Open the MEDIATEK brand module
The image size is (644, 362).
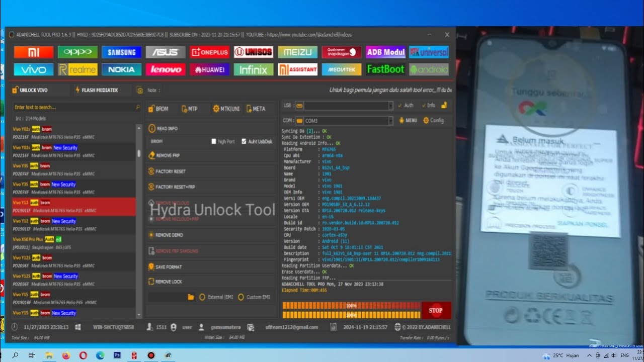coord(342,69)
